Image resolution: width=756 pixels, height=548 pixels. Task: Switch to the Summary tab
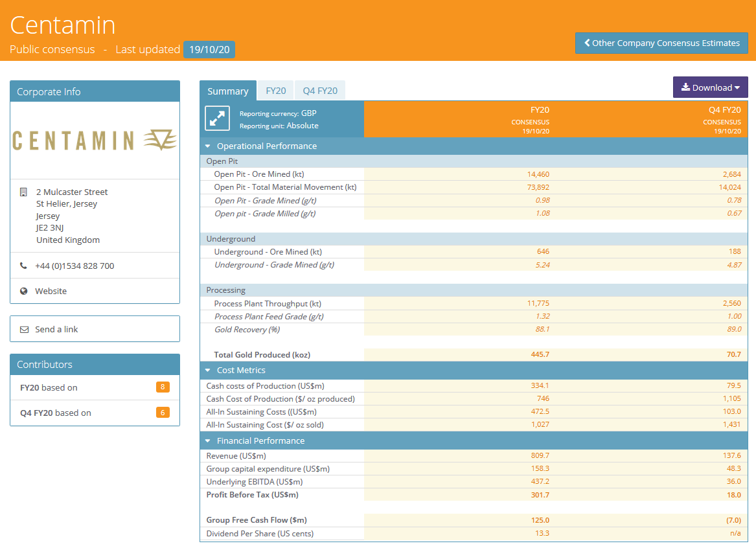[228, 91]
